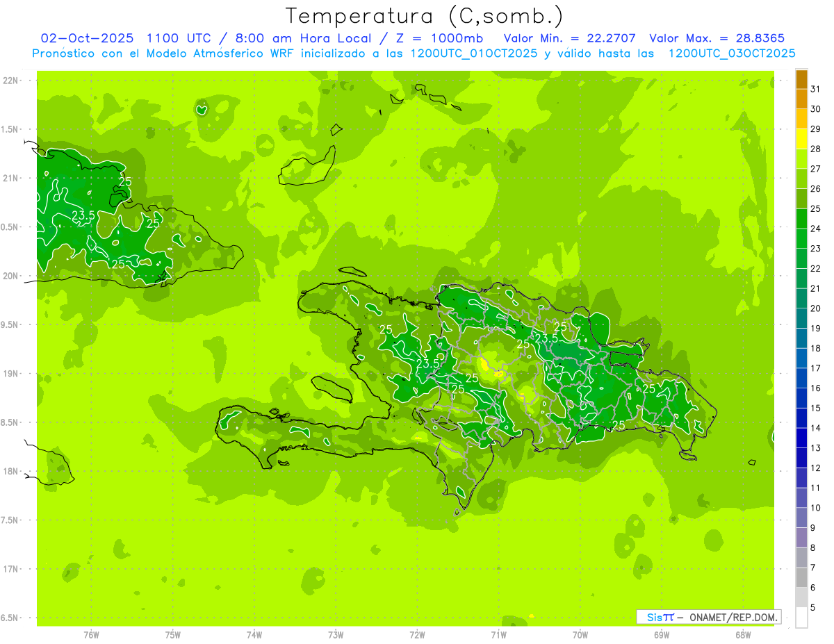Select the Valor Min. = 22.2707 readout

point(569,38)
